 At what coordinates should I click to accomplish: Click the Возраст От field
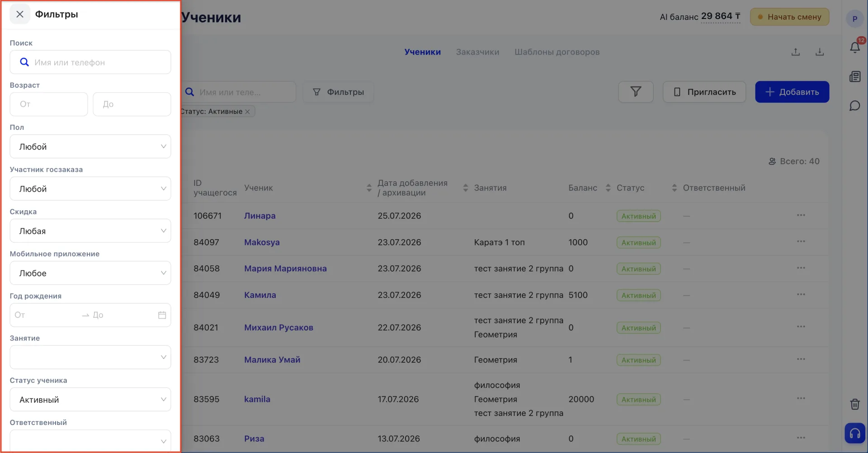pyautogui.click(x=49, y=104)
